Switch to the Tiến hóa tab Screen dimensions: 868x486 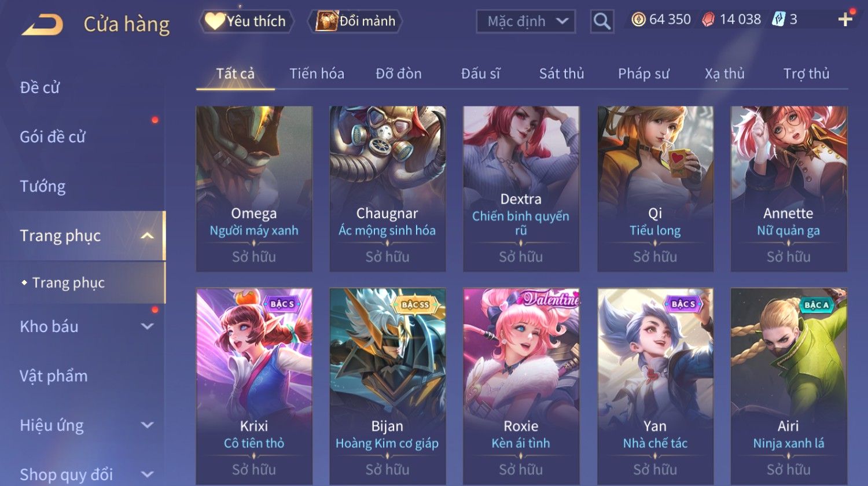[317, 73]
